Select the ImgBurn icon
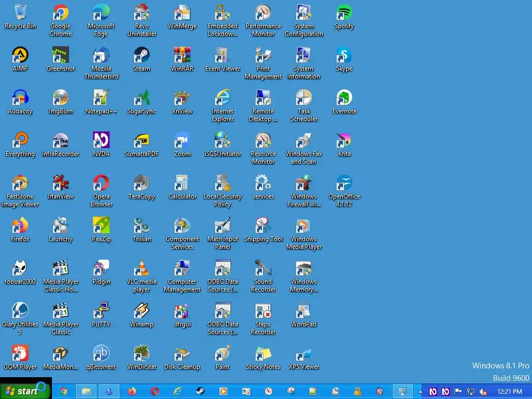The width and height of the screenshot is (532, 399). (60, 102)
